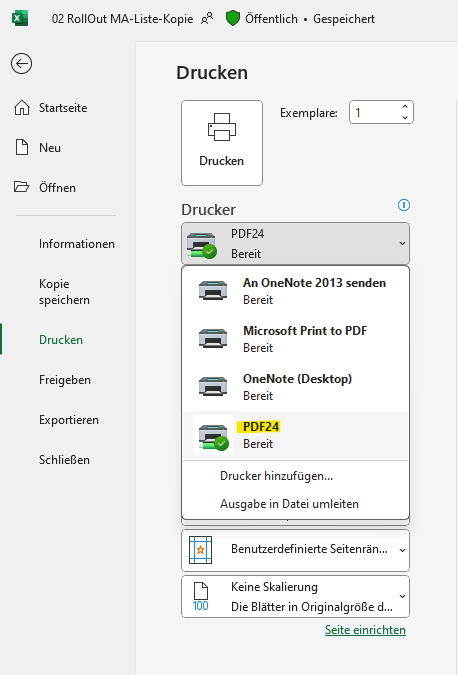Choose the Neu blank document icon

click(22, 147)
